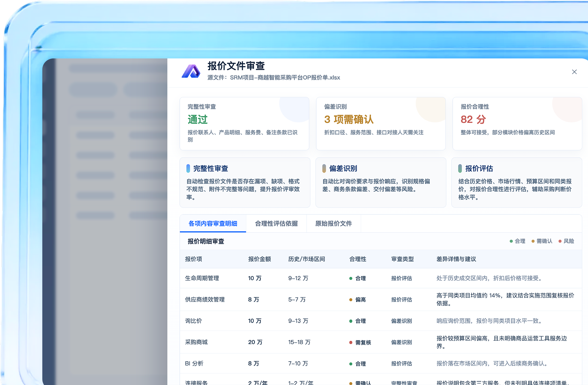
Task: Click the green 合理 legend dot
Action: (511, 241)
